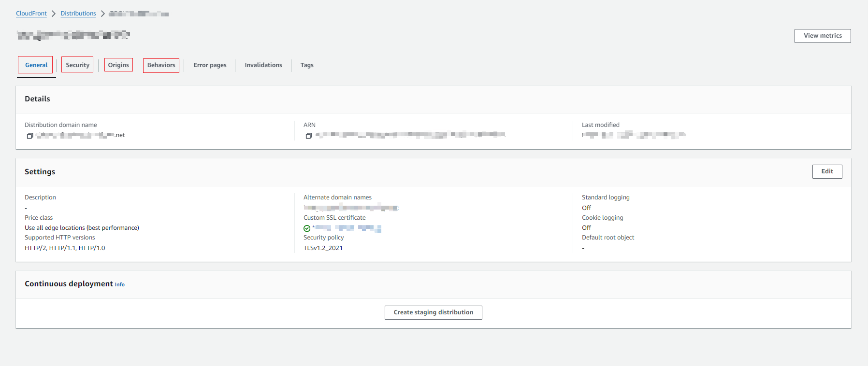Click the Standard logging Off link
This screenshot has width=868, height=366.
pos(586,208)
